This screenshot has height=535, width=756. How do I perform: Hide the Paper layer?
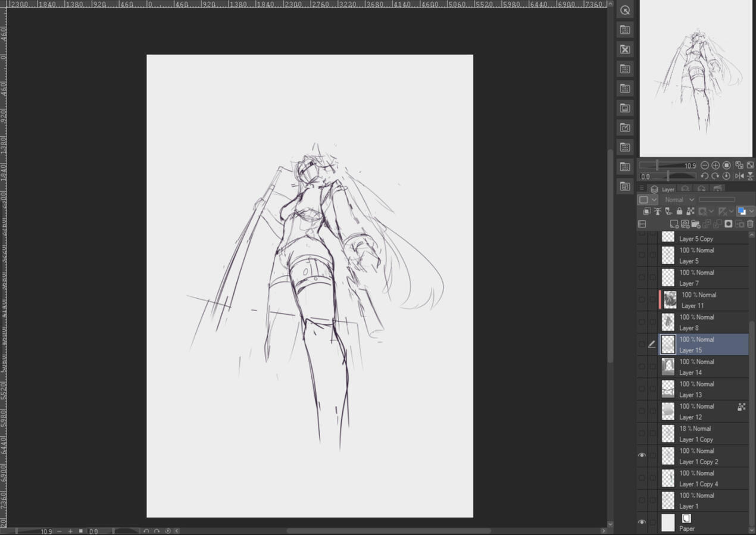[x=642, y=522]
